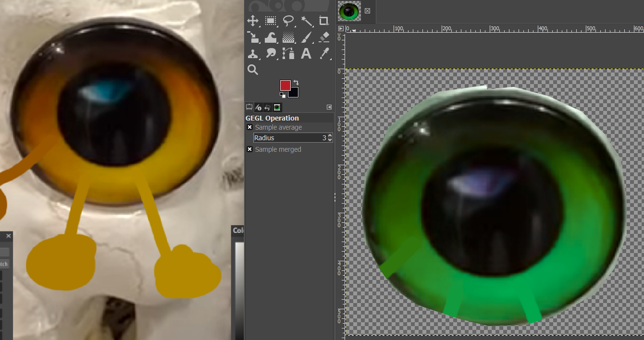The width and height of the screenshot is (644, 340).
Task: Choose the Free Select lasso tool
Action: point(288,21)
